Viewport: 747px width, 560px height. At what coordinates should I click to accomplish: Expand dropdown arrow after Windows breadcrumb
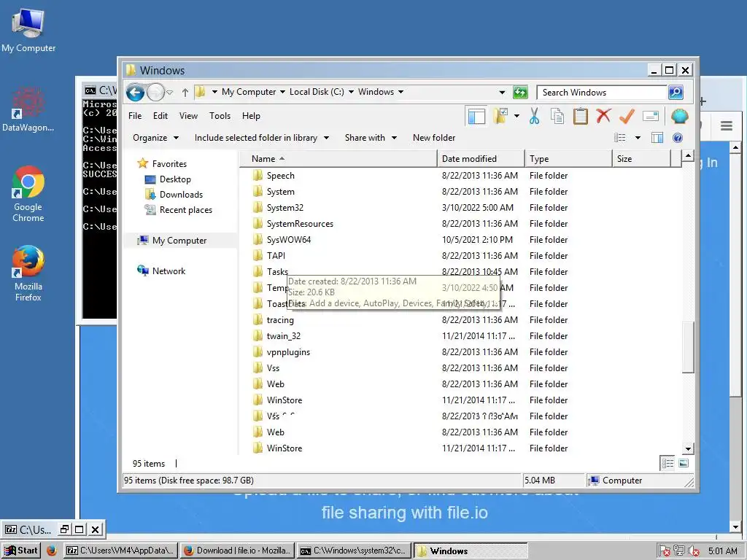[400, 92]
